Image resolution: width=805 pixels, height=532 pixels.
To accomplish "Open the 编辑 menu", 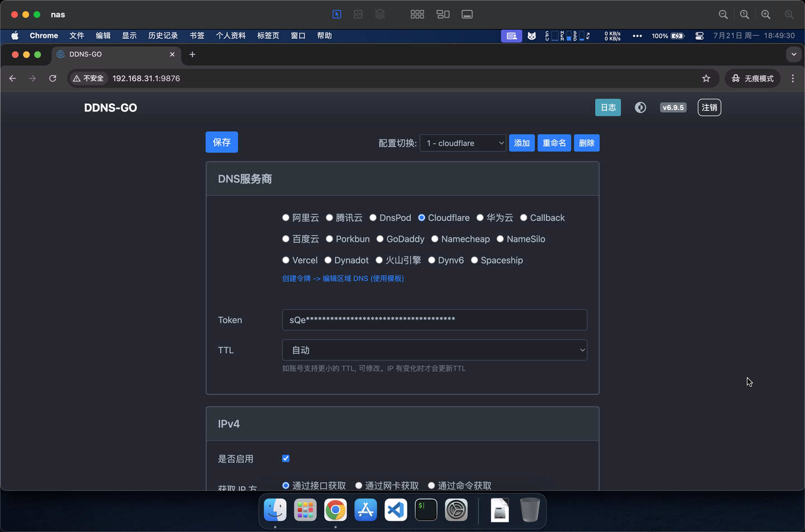I will tap(103, 36).
